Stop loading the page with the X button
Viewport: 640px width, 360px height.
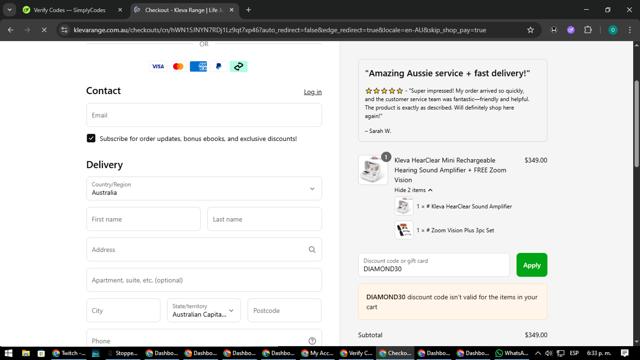[44, 30]
